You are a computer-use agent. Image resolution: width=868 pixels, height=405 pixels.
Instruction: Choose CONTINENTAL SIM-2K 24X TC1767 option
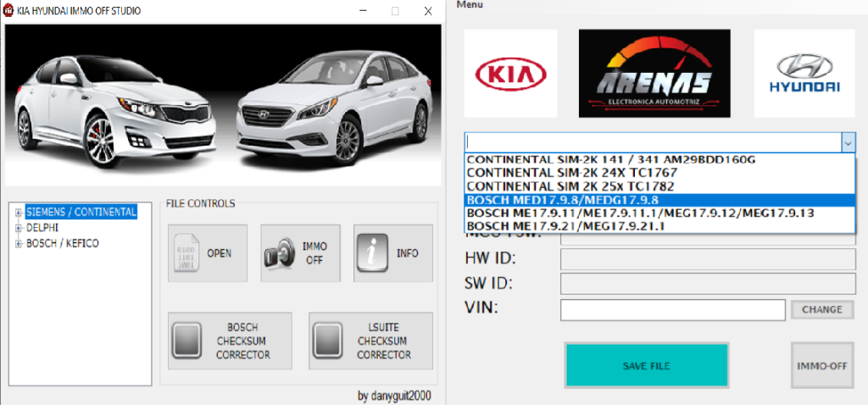659,173
